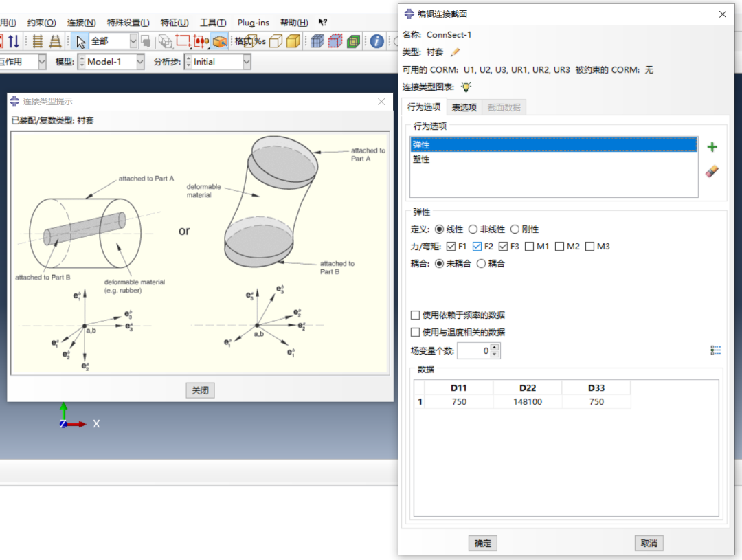Select 塑性 in behavior options list

554,159
